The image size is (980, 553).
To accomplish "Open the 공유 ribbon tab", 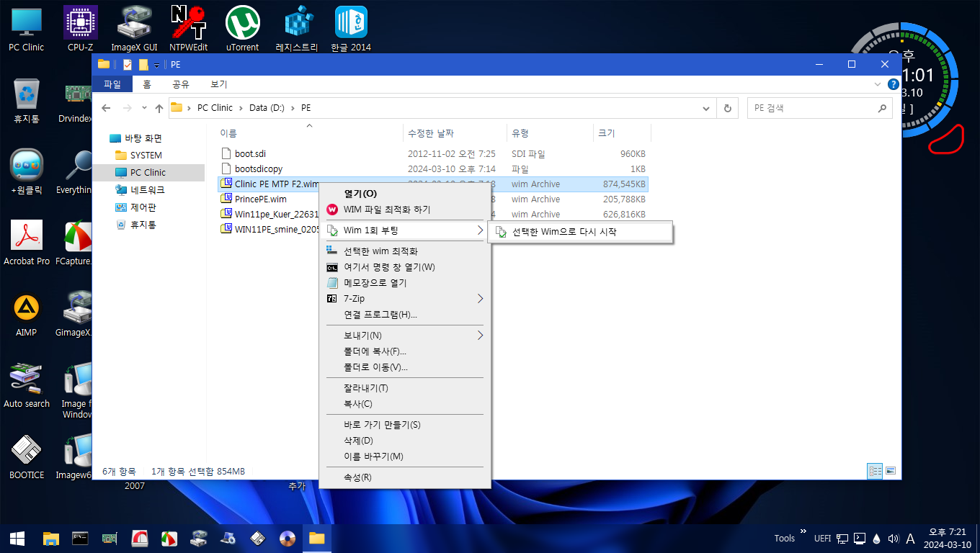I will click(180, 84).
